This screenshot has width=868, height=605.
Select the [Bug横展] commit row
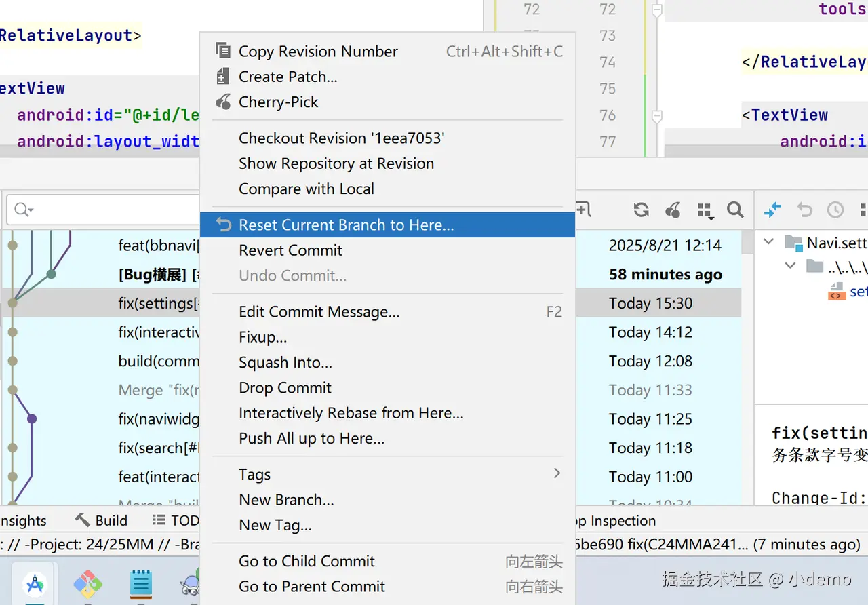[x=159, y=275]
